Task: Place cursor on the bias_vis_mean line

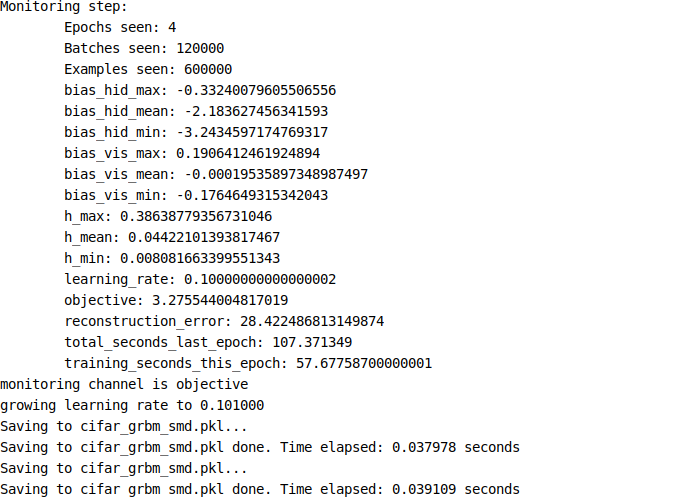Action: pyautogui.click(x=216, y=174)
